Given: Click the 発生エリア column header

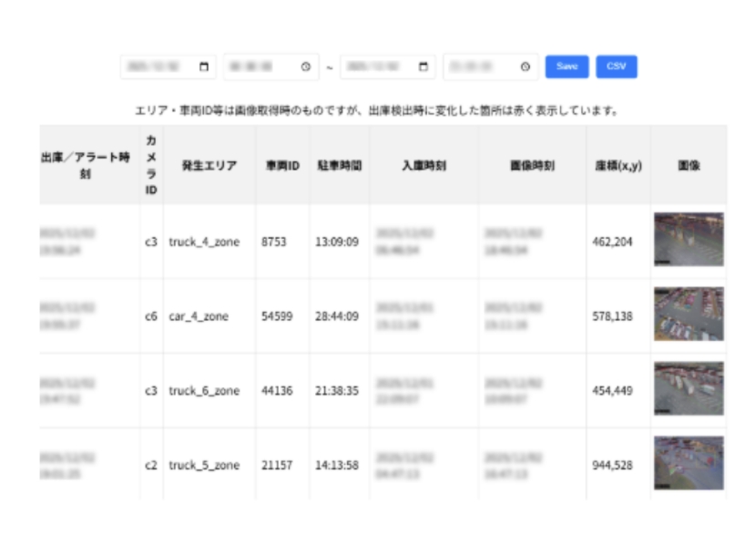Looking at the screenshot, I should 209,166.
